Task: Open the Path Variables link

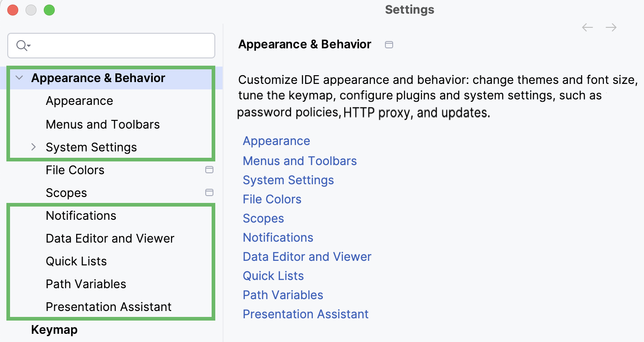Action: click(x=283, y=295)
